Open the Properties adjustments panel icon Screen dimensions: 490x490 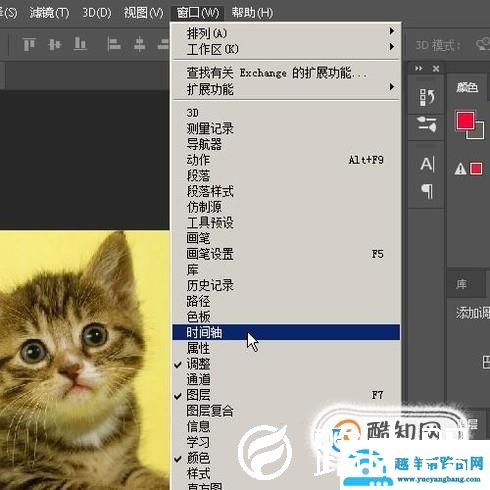click(427, 125)
